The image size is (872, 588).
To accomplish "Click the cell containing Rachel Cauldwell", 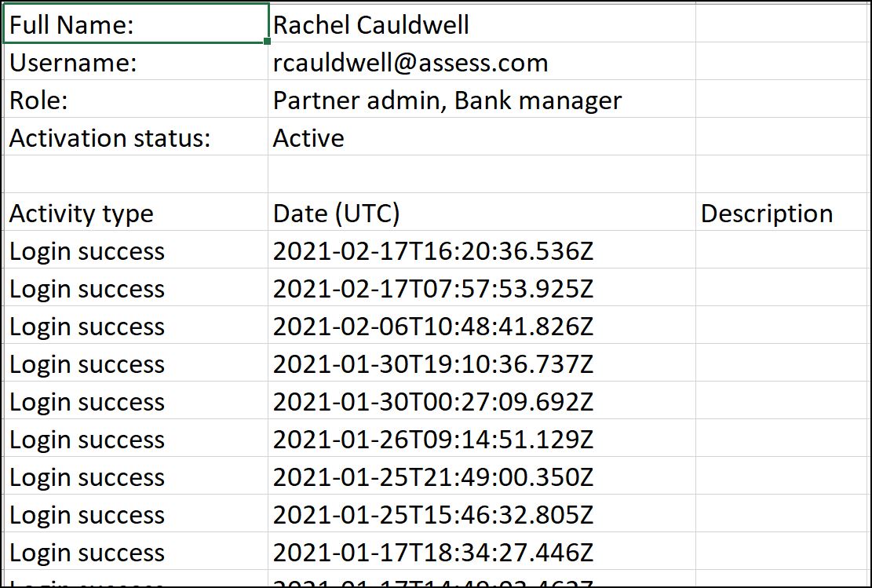I will coord(371,24).
